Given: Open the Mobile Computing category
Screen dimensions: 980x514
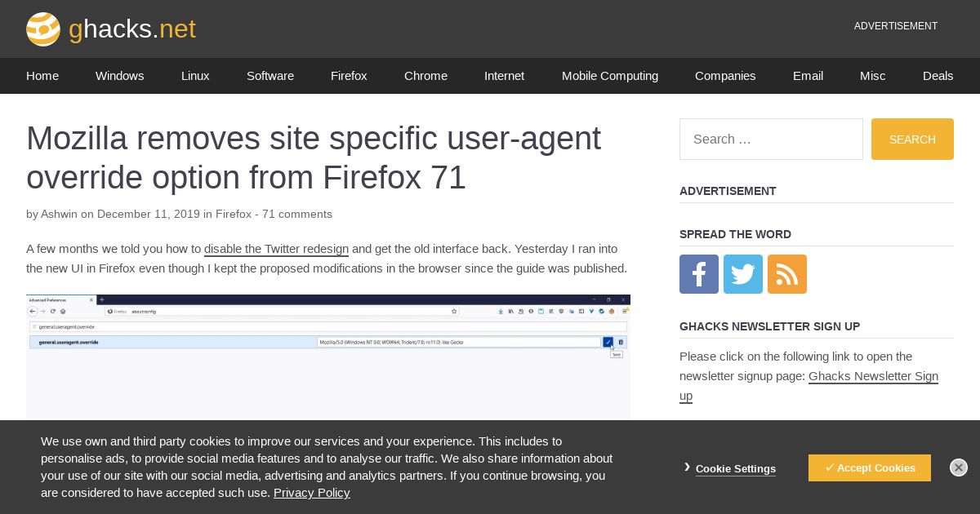Looking at the screenshot, I should click(610, 76).
